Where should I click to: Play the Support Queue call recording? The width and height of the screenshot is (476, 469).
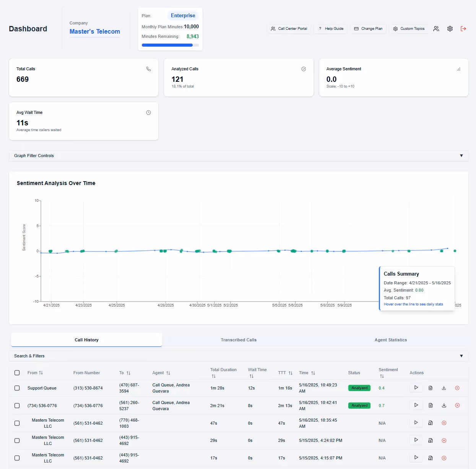[x=416, y=388]
